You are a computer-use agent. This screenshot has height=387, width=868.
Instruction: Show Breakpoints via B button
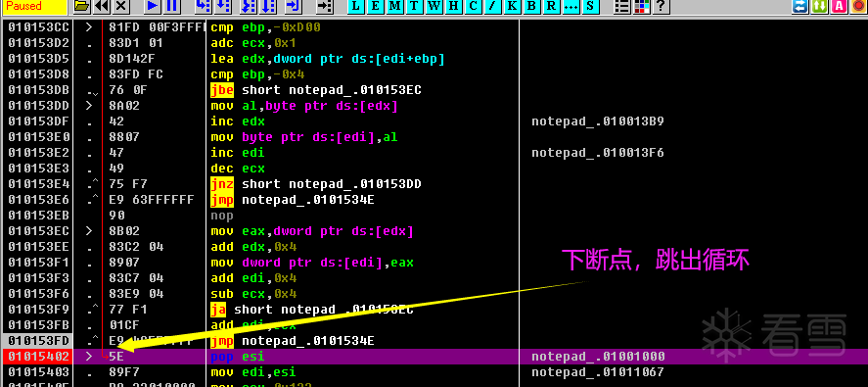[532, 7]
